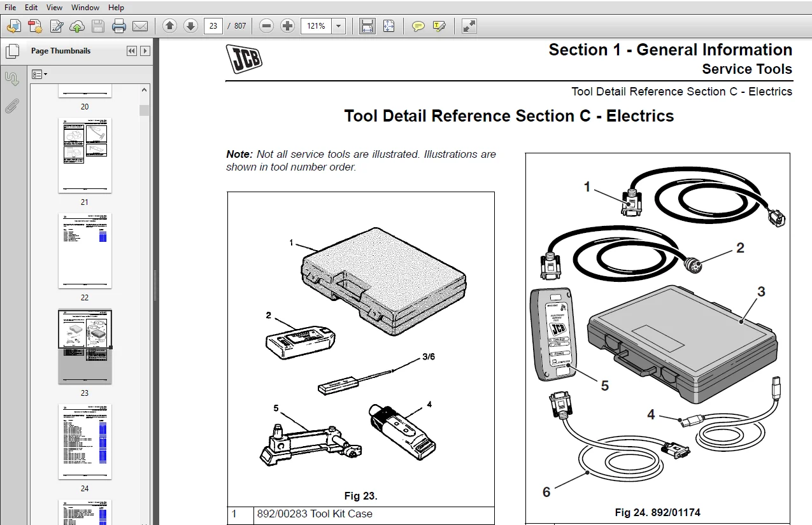Go to the next page with the down arrow
This screenshot has width=812, height=525.
tap(190, 26)
